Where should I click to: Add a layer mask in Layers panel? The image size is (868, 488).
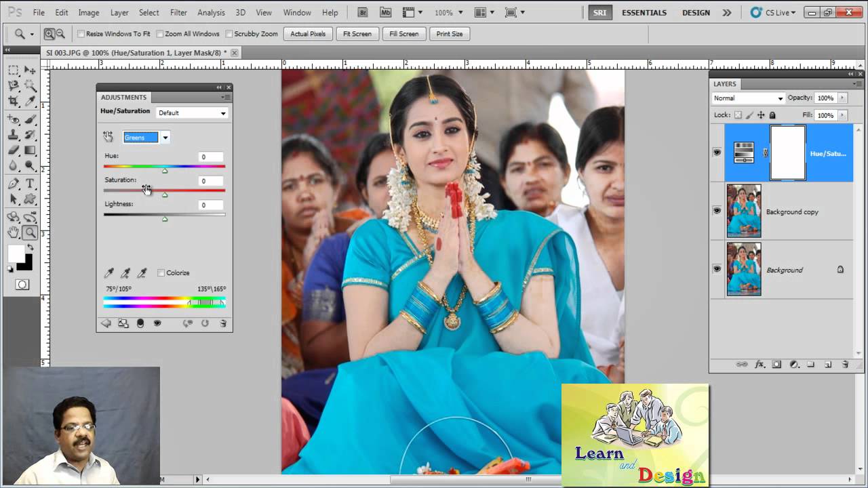[776, 365]
